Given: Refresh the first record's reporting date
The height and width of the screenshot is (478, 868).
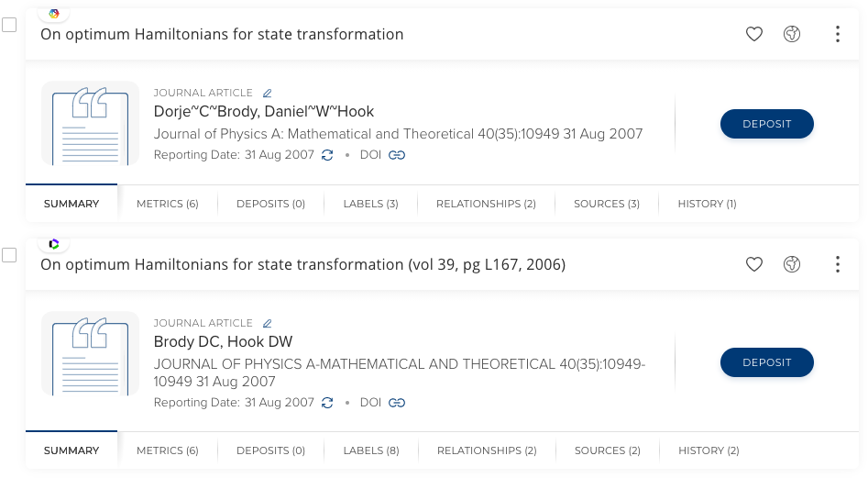Looking at the screenshot, I should tap(327, 155).
